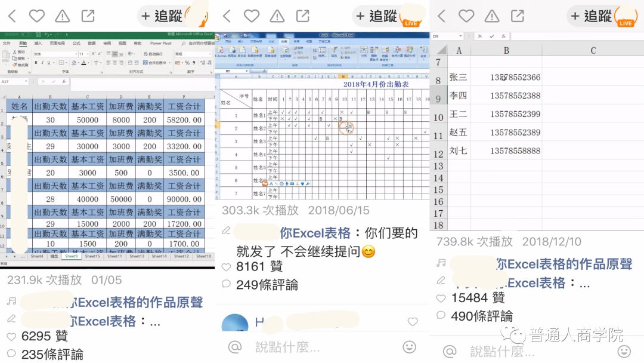Tap the comment bubble beside 490條評論

(x=441, y=315)
